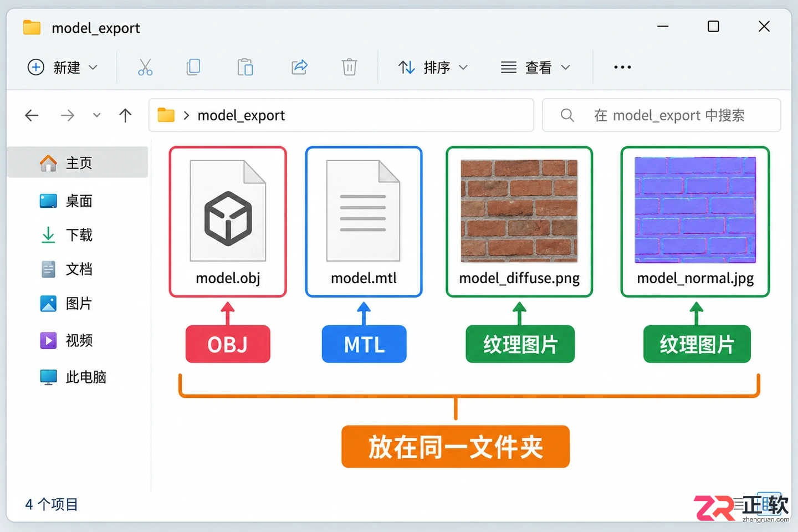This screenshot has width=798, height=532.
Task: Click the Paste clipboard icon
Action: coord(245,68)
